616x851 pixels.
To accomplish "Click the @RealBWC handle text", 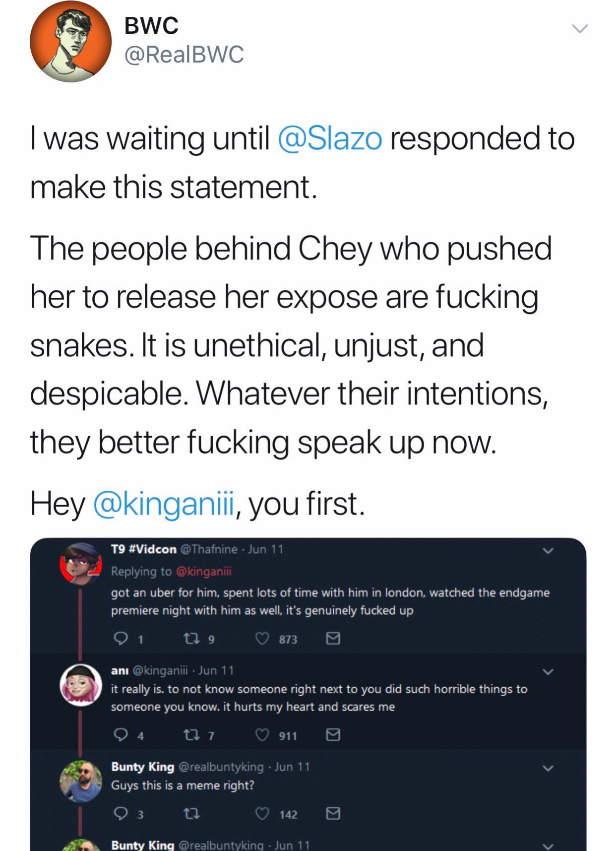I will [184, 55].
